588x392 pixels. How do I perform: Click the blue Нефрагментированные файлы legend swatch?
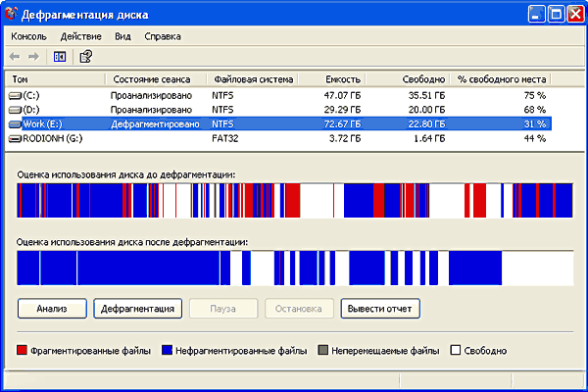(165, 350)
